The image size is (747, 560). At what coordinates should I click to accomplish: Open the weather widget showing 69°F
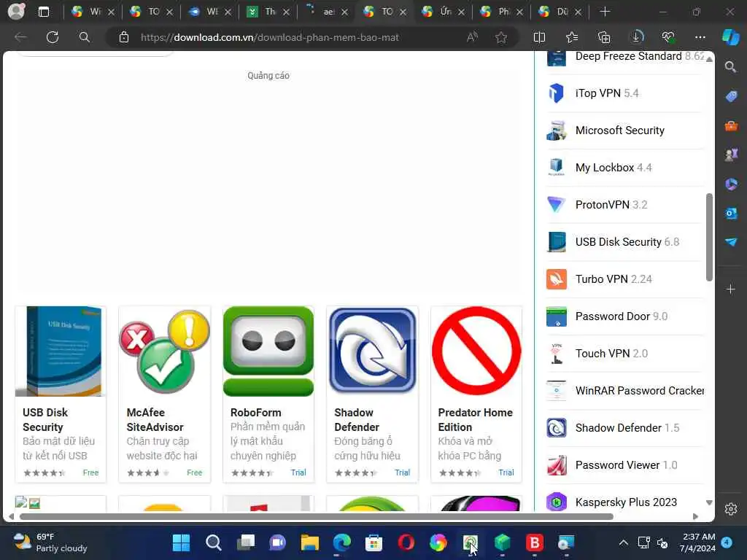pos(50,542)
